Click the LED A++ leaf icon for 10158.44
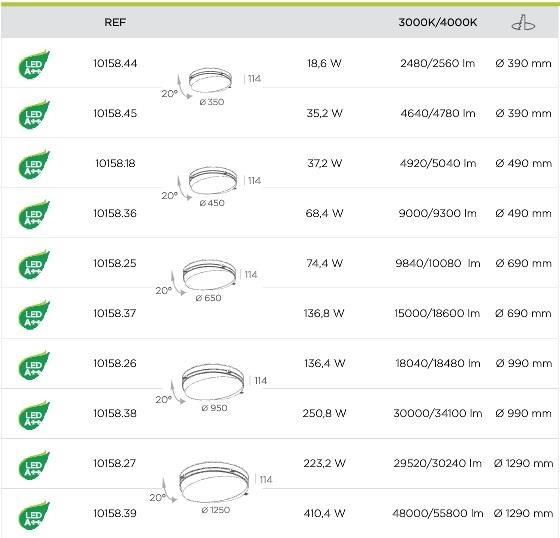This screenshot has height=538, width=560. click(34, 65)
